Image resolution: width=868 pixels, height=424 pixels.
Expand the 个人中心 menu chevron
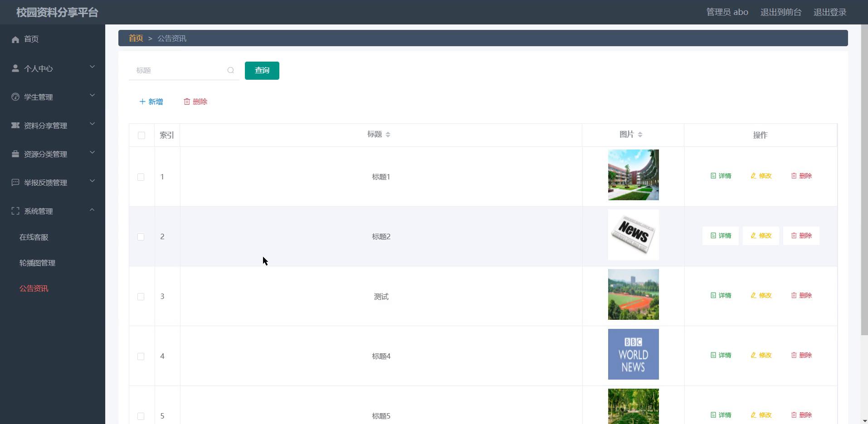92,67
